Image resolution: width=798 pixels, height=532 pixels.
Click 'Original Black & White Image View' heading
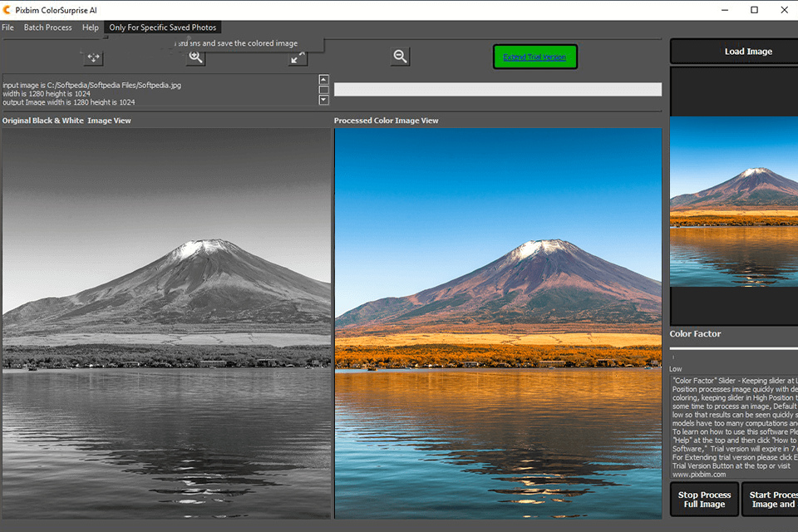tap(66, 121)
